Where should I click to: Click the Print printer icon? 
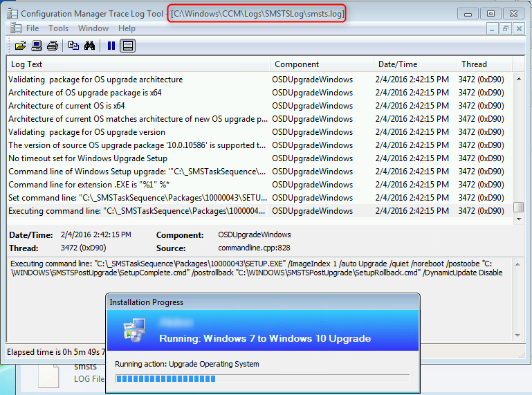pyautogui.click(x=53, y=46)
